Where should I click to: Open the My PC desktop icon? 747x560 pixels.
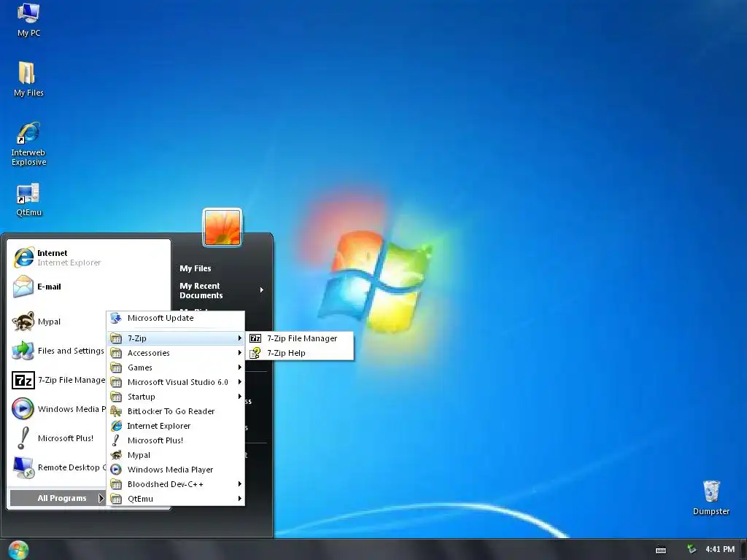pyautogui.click(x=28, y=19)
